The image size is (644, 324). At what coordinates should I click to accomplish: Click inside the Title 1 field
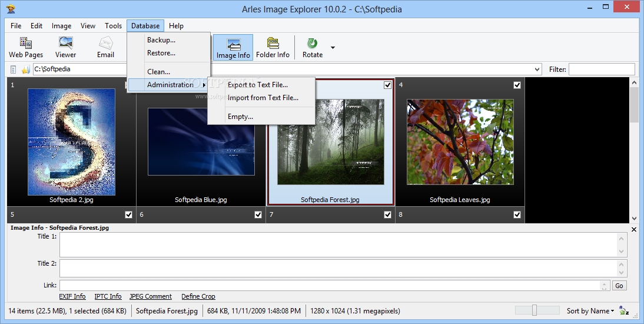pos(338,244)
